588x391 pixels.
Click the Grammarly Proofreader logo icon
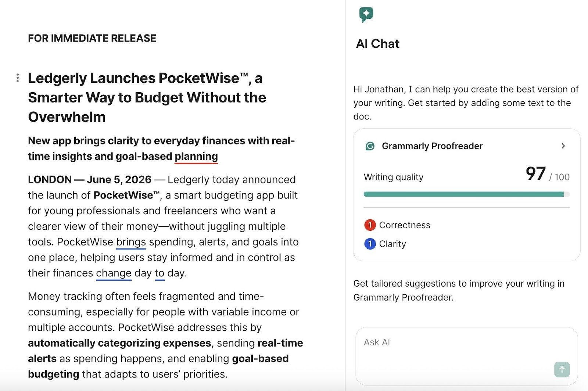pos(369,146)
